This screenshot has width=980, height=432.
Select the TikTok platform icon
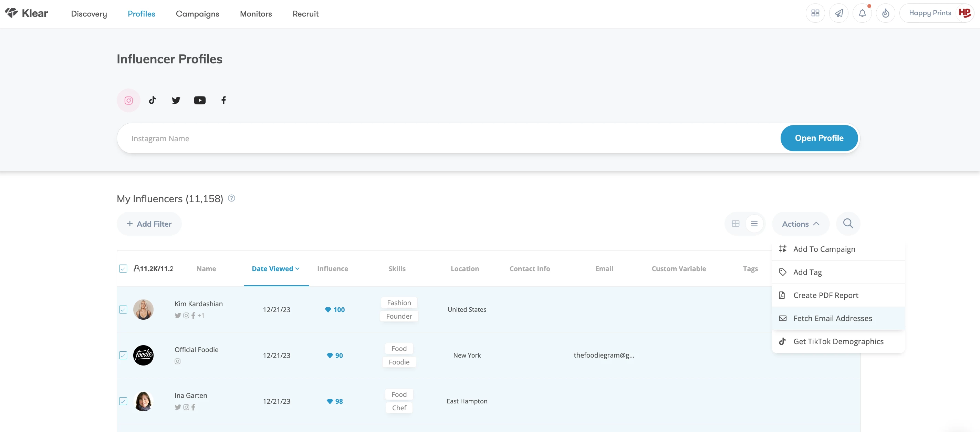pos(152,100)
